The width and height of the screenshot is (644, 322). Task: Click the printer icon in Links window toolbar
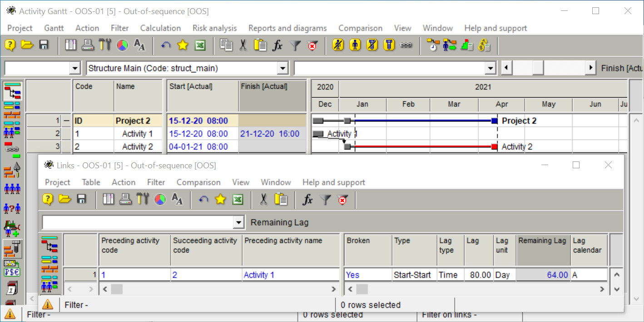[x=126, y=199]
